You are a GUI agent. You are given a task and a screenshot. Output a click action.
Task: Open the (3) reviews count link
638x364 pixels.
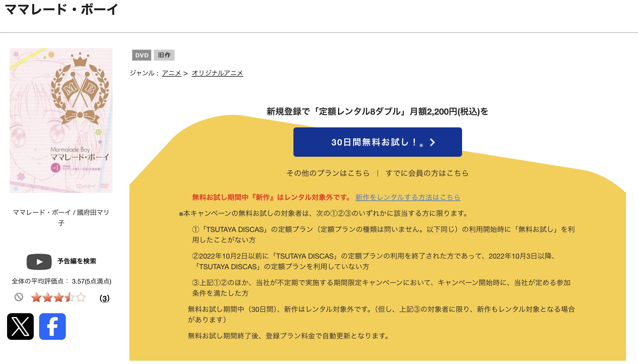[x=104, y=298]
